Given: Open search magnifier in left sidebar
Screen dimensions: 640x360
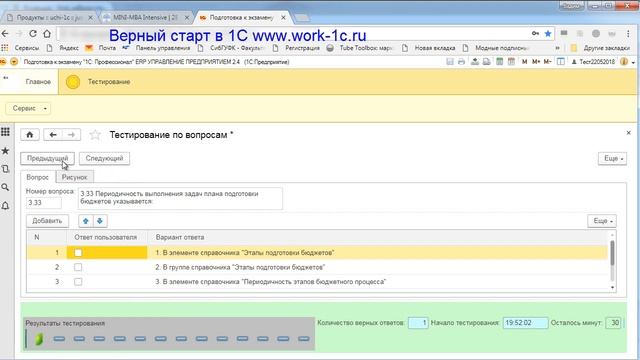Looking at the screenshot, I should (x=5, y=187).
